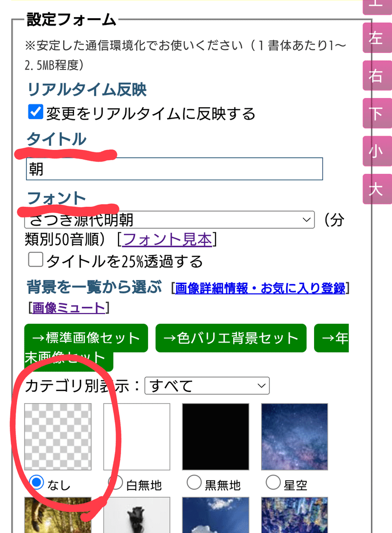The height and width of the screenshot is (533, 392).
Task: Tap the 左 (left) pink side button
Action: (377, 38)
